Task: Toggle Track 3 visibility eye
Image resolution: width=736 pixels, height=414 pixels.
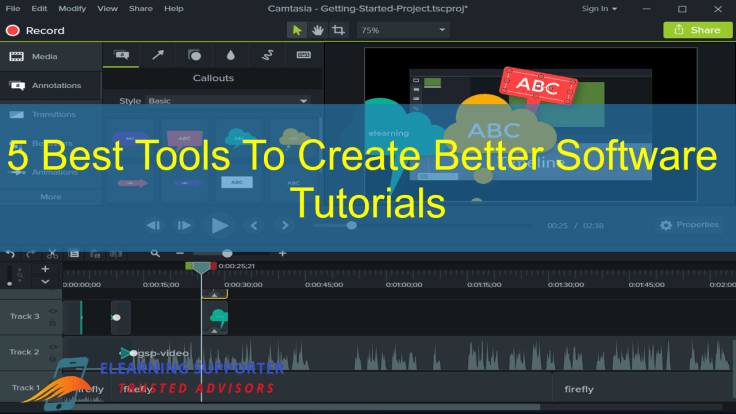Action: 53,311
